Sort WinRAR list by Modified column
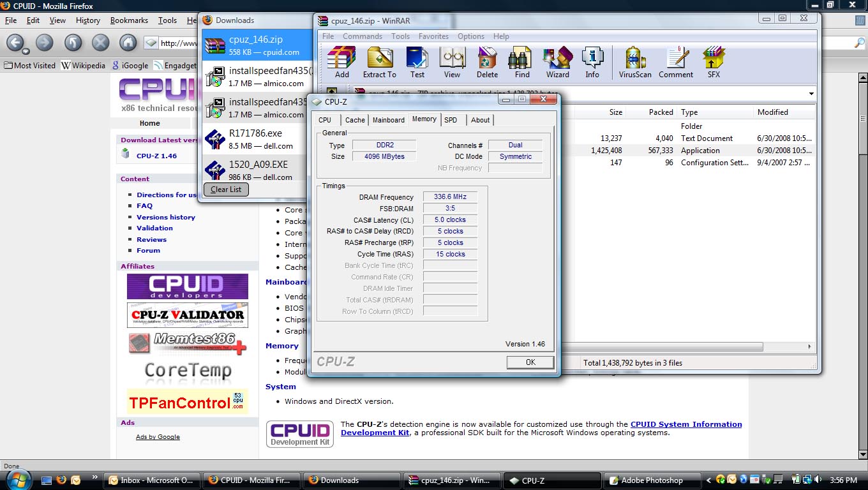868x490 pixels. point(784,112)
